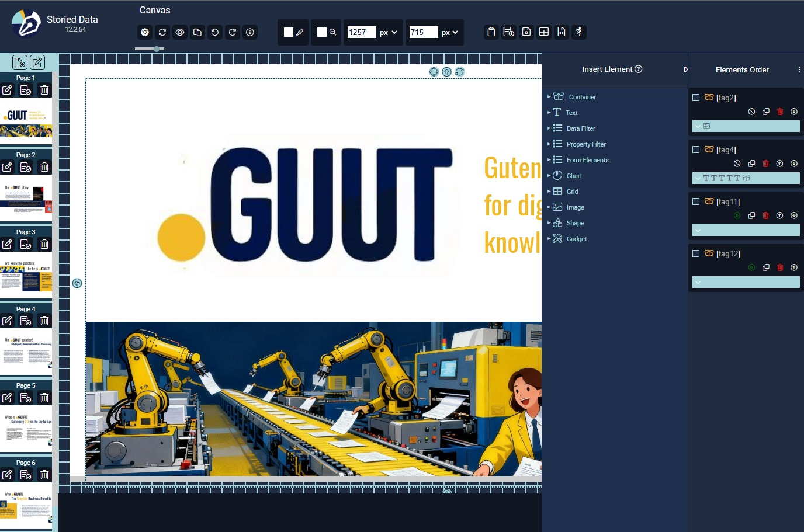The image size is (804, 532).
Task: Add a new page with the page-plus icon
Action: click(19, 62)
